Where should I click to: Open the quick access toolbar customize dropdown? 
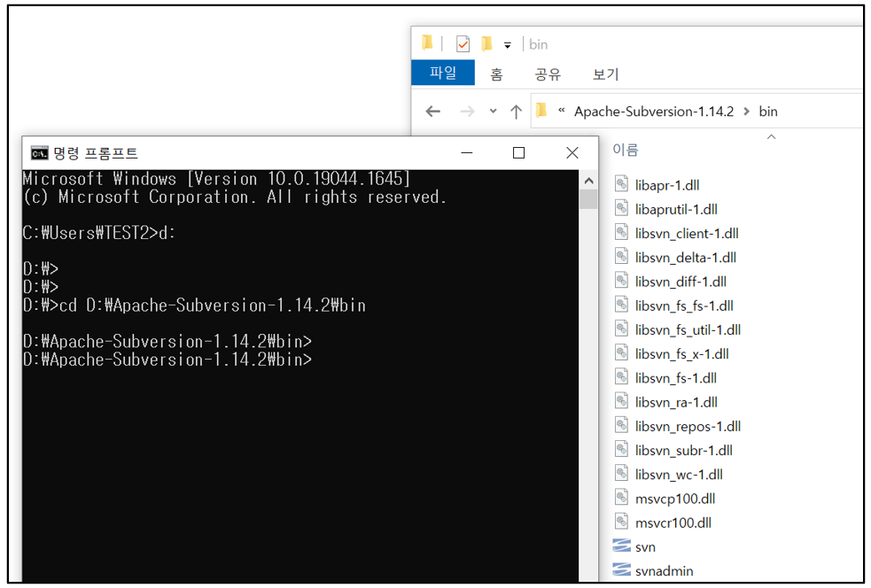pyautogui.click(x=507, y=45)
